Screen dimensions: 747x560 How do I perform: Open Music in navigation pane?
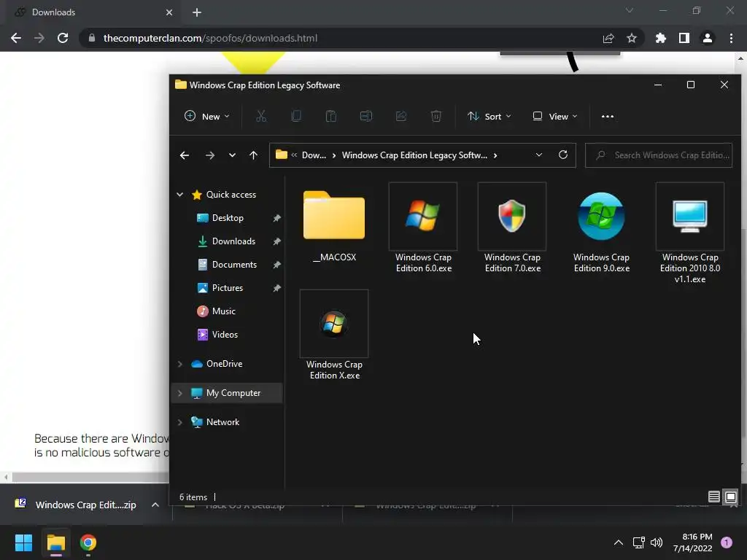(223, 311)
